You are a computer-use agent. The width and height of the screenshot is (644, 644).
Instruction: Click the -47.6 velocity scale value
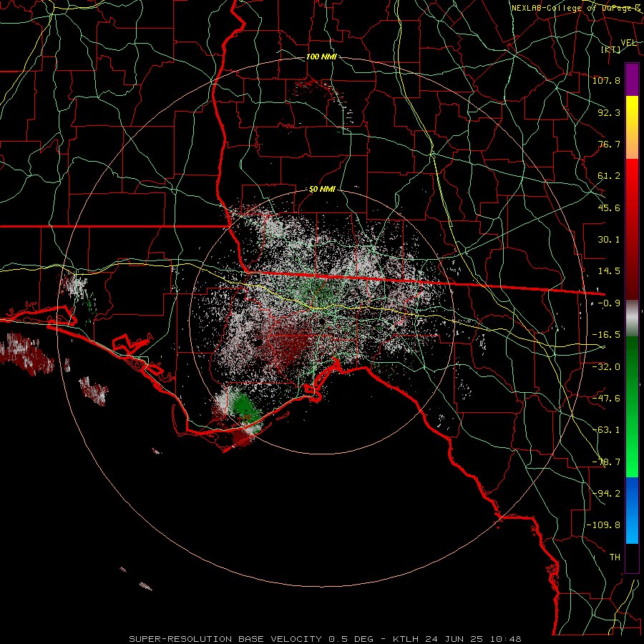click(x=606, y=399)
